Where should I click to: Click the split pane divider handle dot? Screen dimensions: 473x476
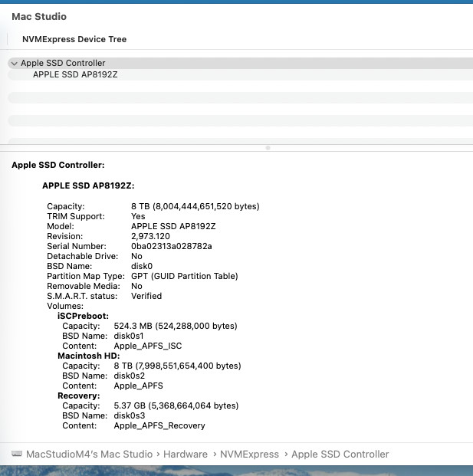click(268, 148)
